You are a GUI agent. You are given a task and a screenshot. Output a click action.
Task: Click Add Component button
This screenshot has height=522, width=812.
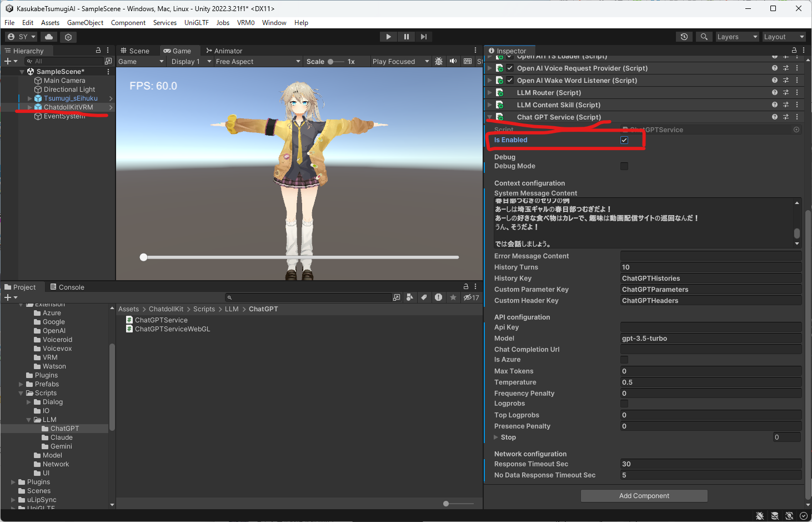pos(644,496)
